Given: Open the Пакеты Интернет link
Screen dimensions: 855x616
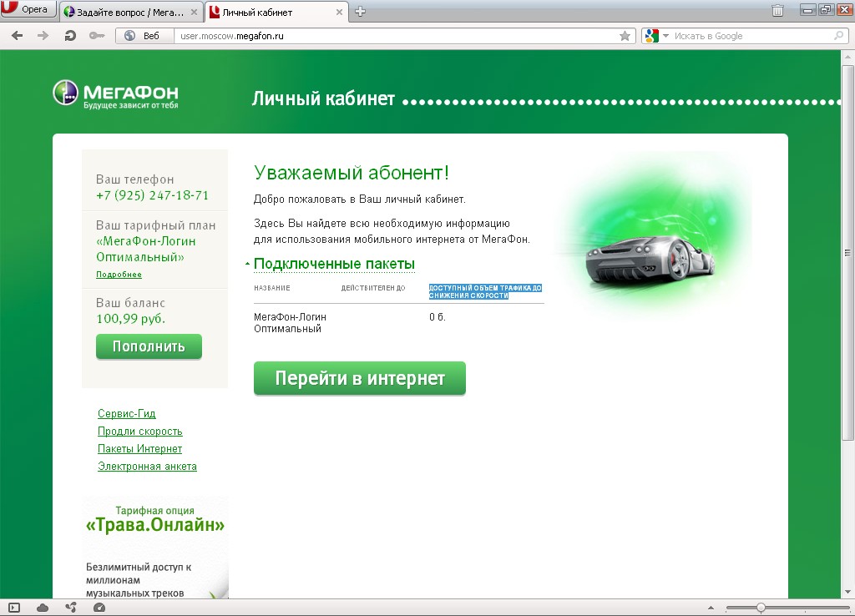Looking at the screenshot, I should (139, 448).
